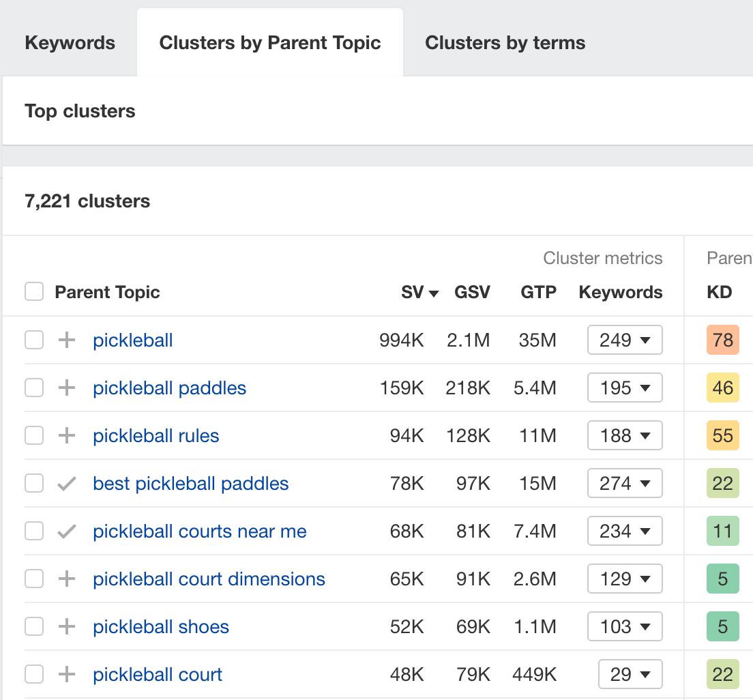The height and width of the screenshot is (700, 753).
Task: Expand the pickleball cluster with plus icon
Action: [66, 340]
